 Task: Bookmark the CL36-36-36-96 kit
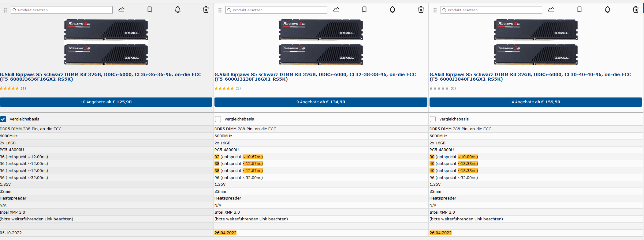click(150, 10)
